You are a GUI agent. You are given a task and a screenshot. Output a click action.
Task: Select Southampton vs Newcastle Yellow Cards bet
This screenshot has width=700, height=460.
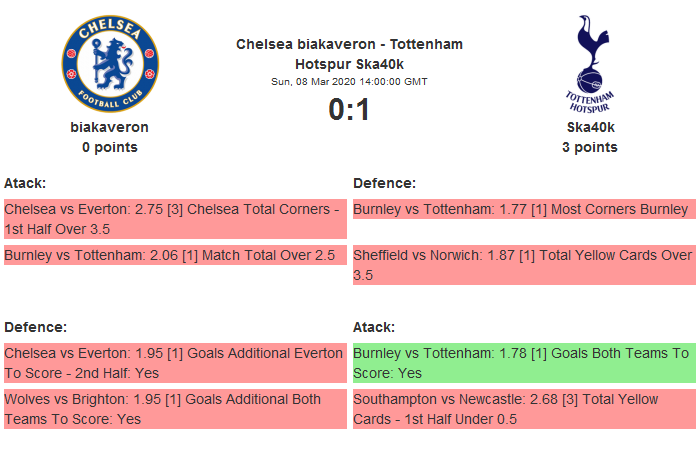[x=524, y=409]
